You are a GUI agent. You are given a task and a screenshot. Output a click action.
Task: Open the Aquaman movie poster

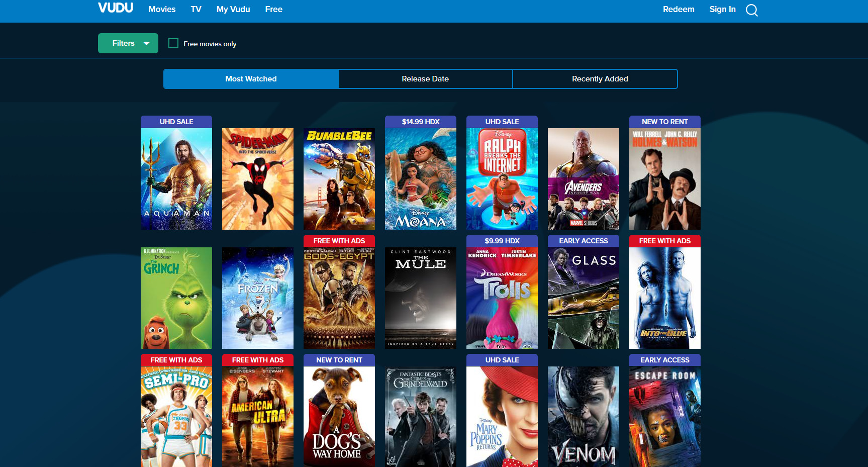(176, 178)
